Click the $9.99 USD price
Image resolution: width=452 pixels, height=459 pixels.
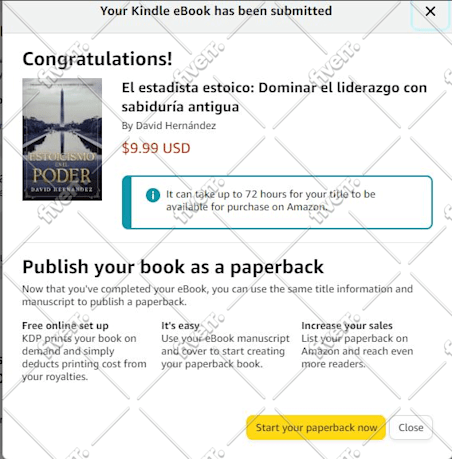pyautogui.click(x=156, y=148)
